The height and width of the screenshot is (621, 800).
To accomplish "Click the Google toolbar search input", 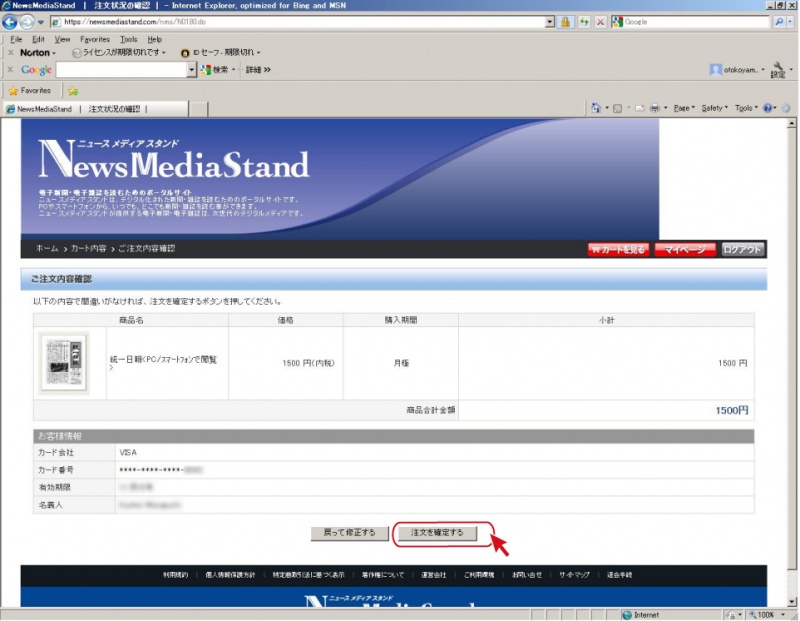I will [x=121, y=70].
